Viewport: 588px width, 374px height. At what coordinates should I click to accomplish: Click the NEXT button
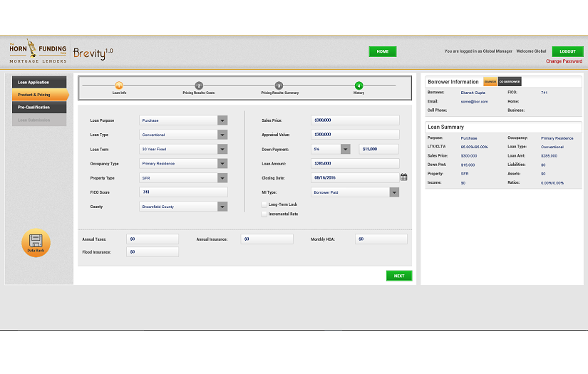point(399,276)
